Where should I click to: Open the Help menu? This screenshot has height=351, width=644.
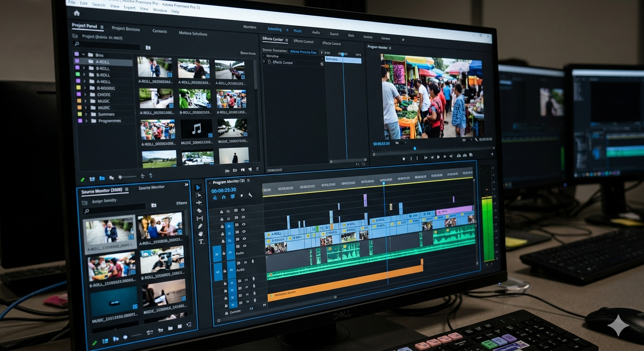click(175, 11)
